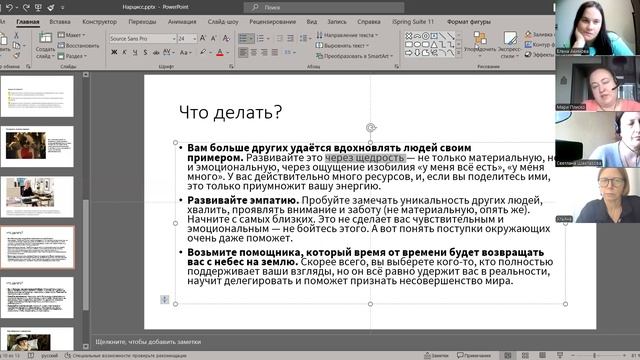
Task: Click the Восстановить reset button
Action: click(x=78, y=45)
